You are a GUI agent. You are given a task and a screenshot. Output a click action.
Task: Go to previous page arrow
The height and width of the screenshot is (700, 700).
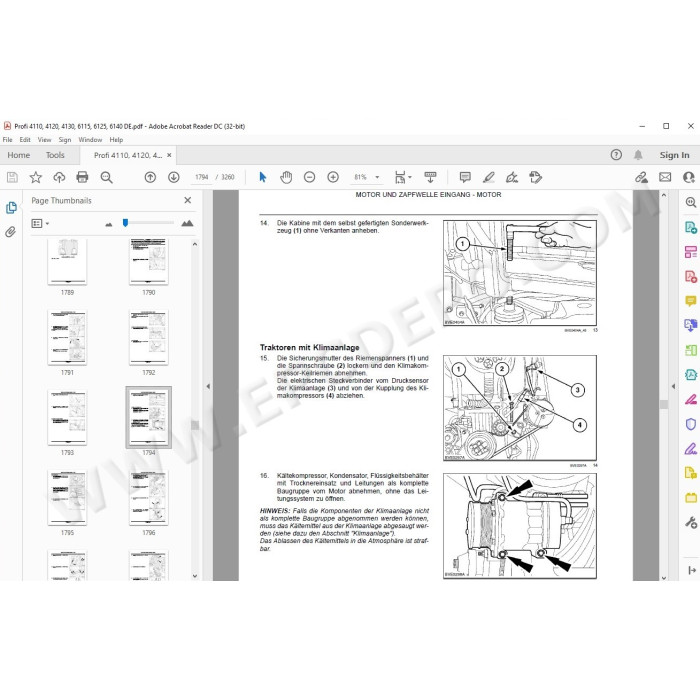coord(150,177)
